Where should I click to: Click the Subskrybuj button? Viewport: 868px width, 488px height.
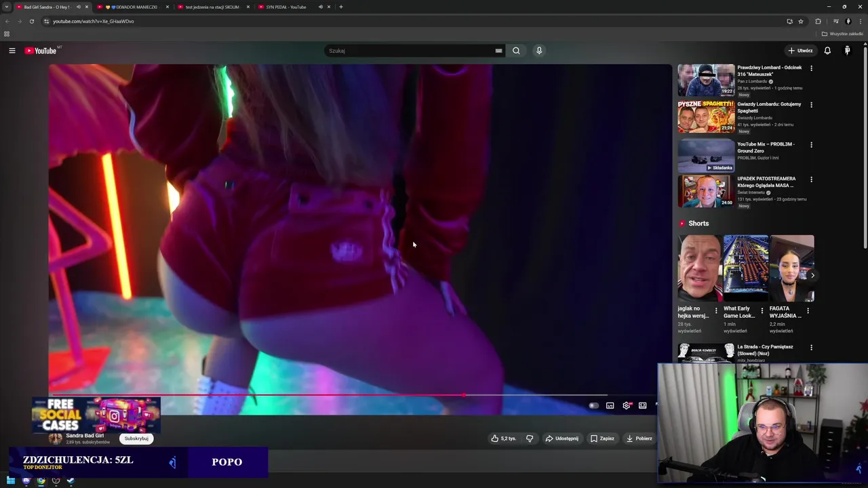pyautogui.click(x=136, y=439)
